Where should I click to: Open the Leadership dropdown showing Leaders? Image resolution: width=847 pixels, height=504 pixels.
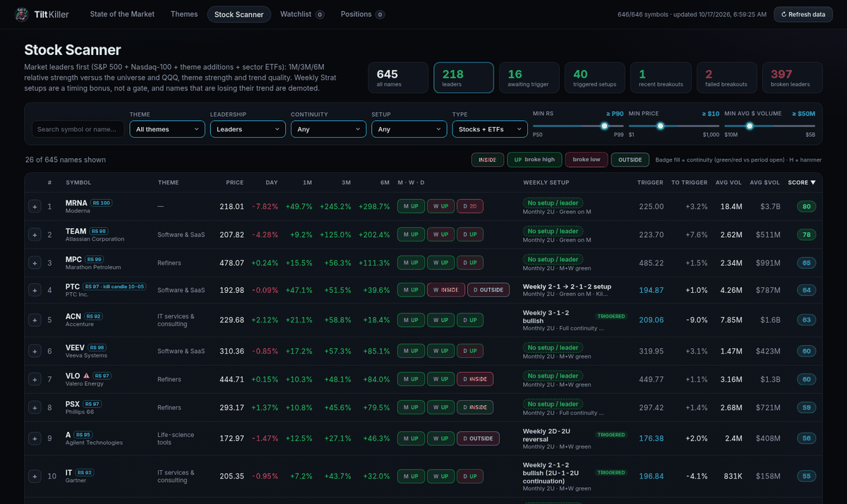click(x=248, y=129)
